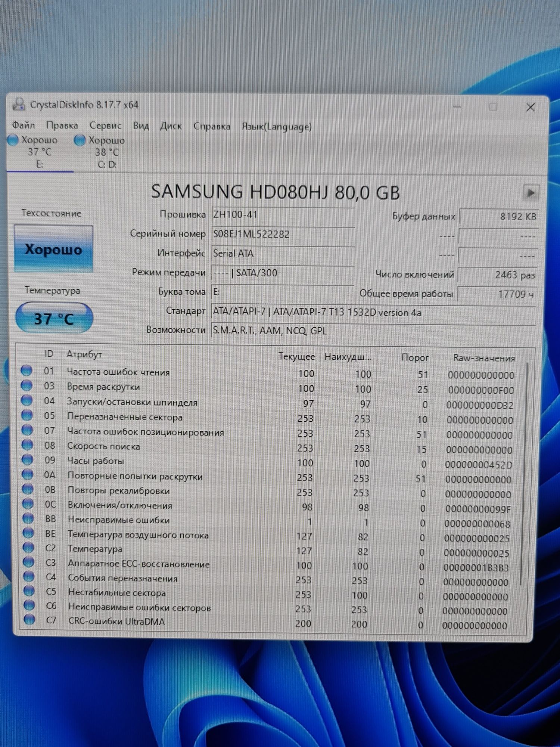Click the Текущее column header

pos(296,356)
